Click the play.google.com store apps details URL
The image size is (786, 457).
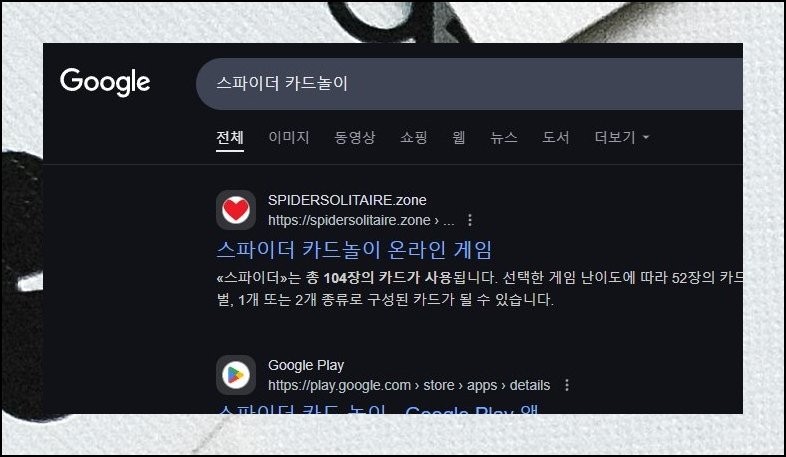[x=409, y=385]
